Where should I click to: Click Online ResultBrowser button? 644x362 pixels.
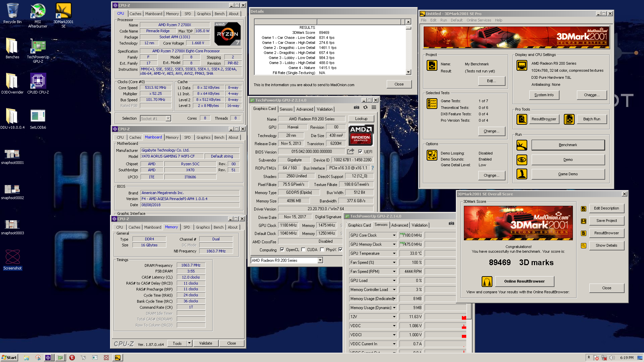point(524,281)
